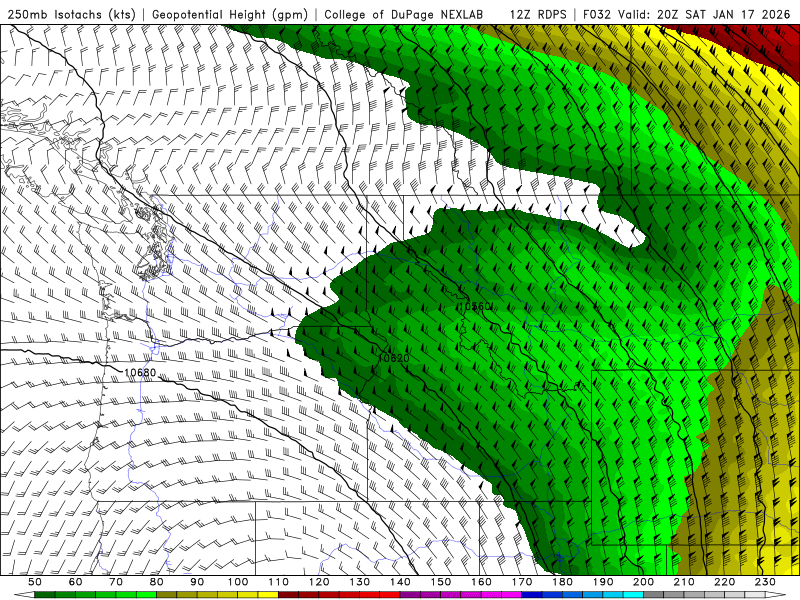
Task: Click the legend value 220
Action: pyautogui.click(x=725, y=582)
